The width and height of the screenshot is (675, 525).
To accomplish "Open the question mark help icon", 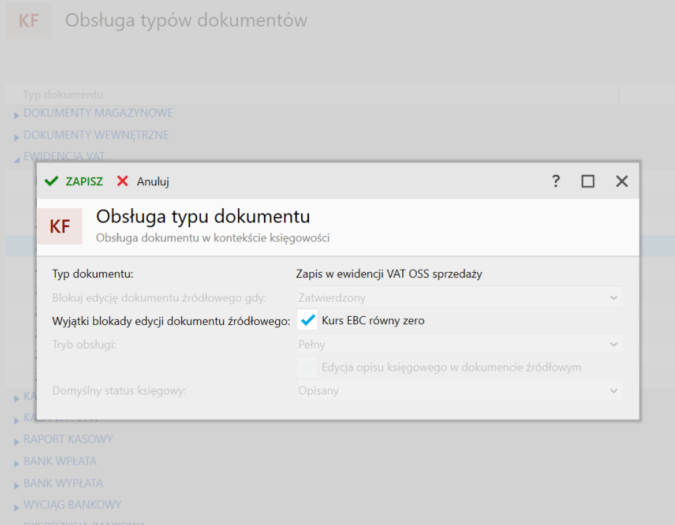I will tap(556, 181).
